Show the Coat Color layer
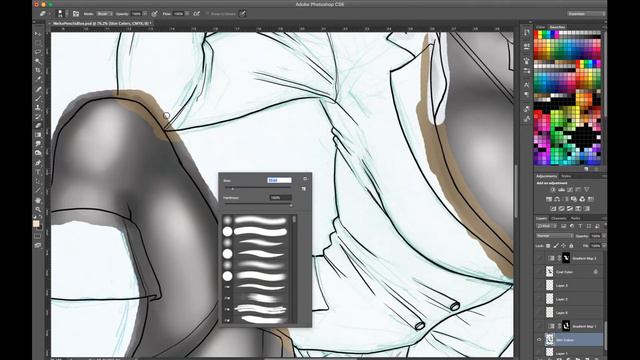This screenshot has height=360, width=640. coord(539,272)
